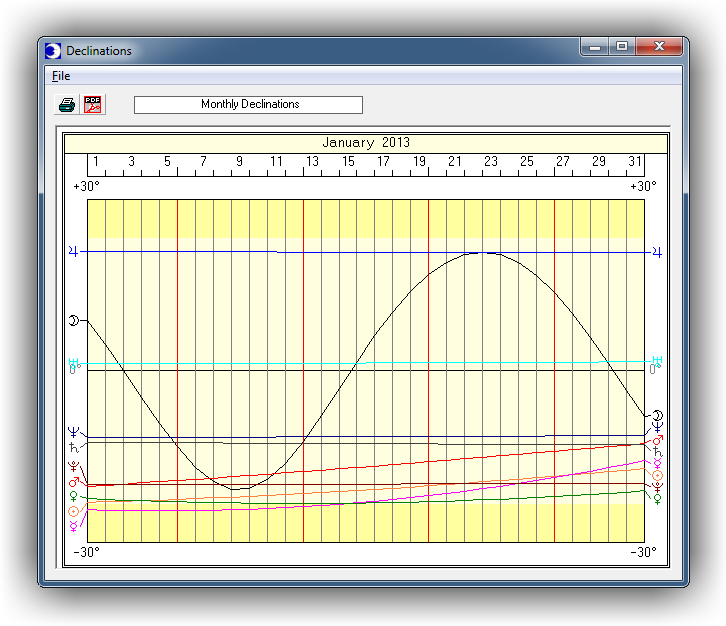Click the Mars symbol on right axis
Screen dimensions: 726x626
click(x=657, y=440)
